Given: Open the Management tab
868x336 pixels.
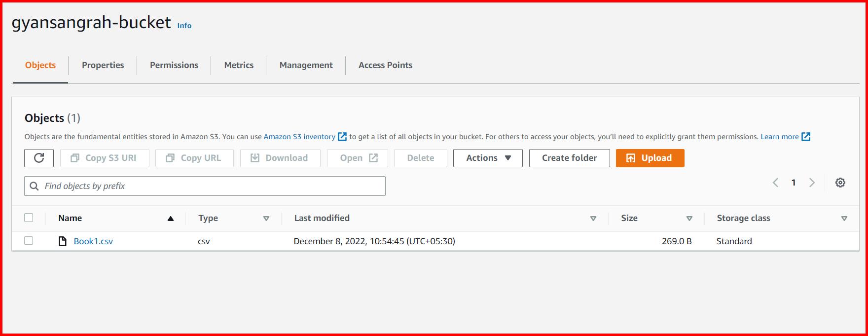Looking at the screenshot, I should pyautogui.click(x=306, y=65).
